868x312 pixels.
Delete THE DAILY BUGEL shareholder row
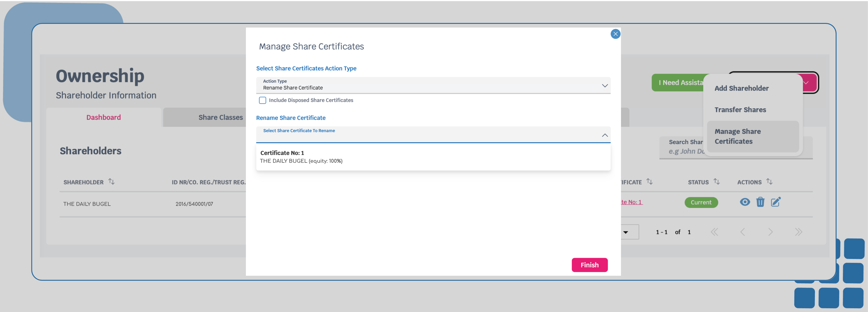click(760, 202)
